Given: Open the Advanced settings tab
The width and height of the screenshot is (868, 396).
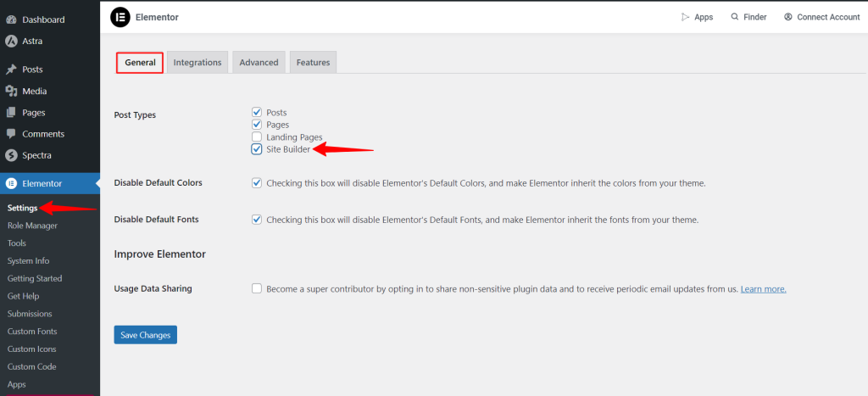Looking at the screenshot, I should (x=259, y=63).
